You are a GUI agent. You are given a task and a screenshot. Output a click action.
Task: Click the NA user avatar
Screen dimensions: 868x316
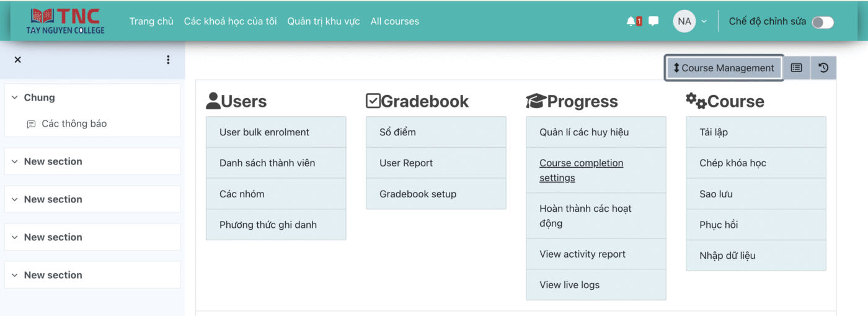coord(684,21)
